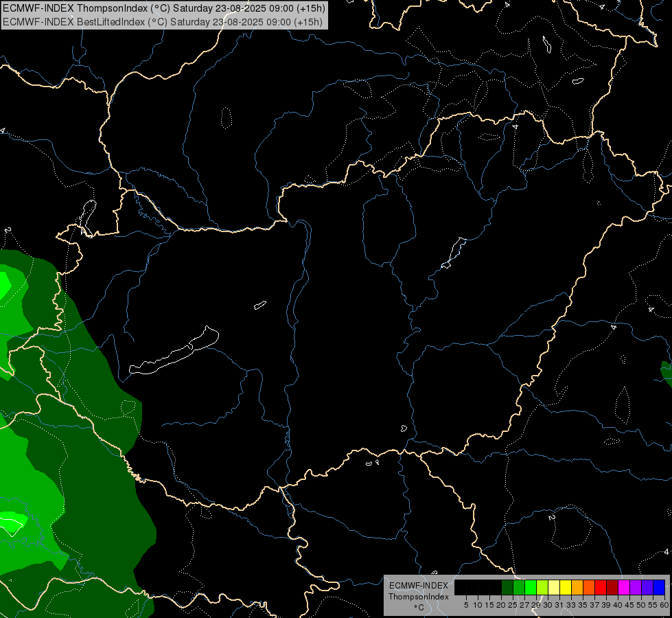This screenshot has width=672, height=618.
Task: Click the legend value 39
Action: click(x=606, y=605)
